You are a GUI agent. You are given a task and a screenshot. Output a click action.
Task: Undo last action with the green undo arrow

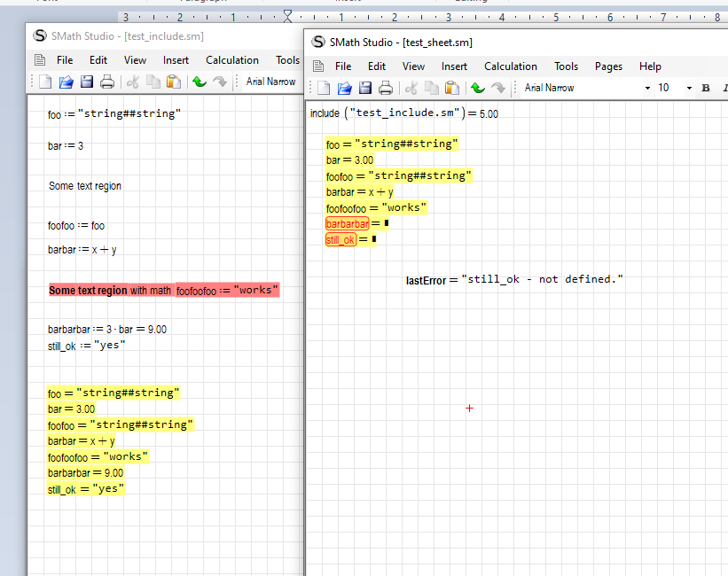click(x=477, y=87)
